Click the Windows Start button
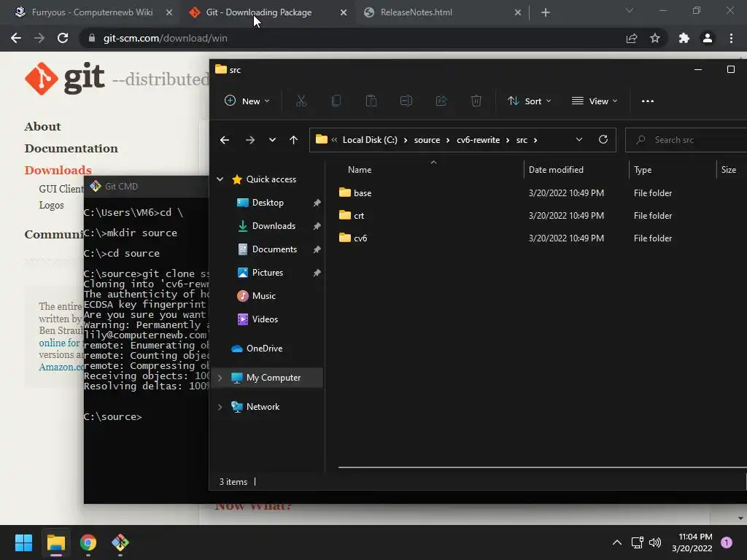 (23, 542)
